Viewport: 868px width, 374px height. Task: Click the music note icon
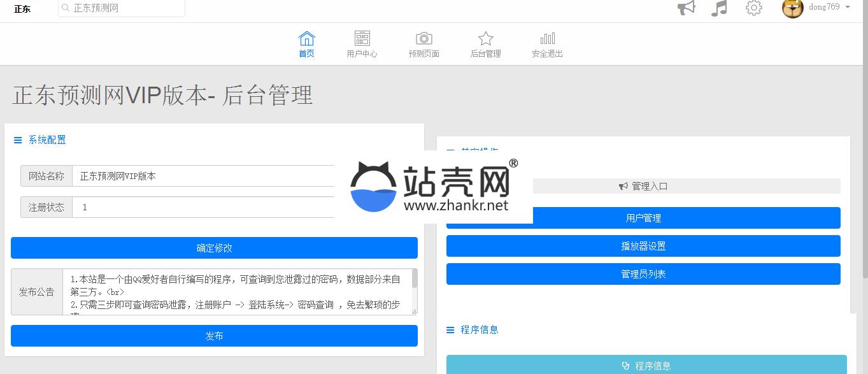(719, 8)
